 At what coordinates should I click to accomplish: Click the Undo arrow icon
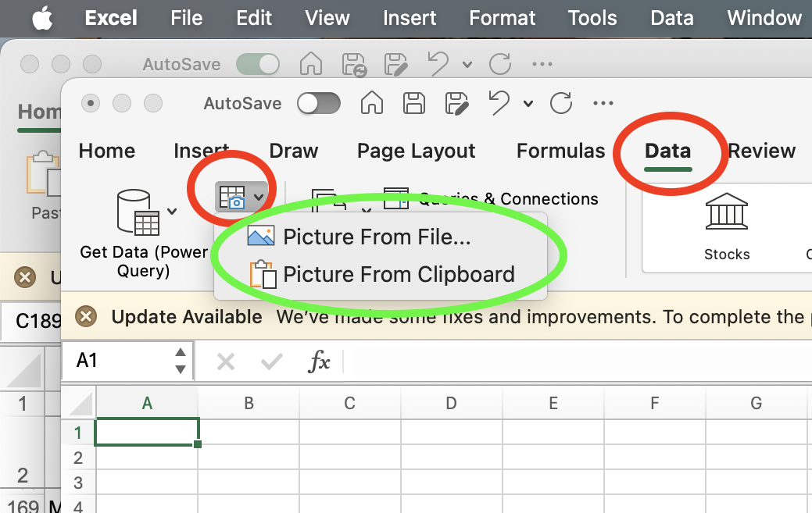click(499, 102)
